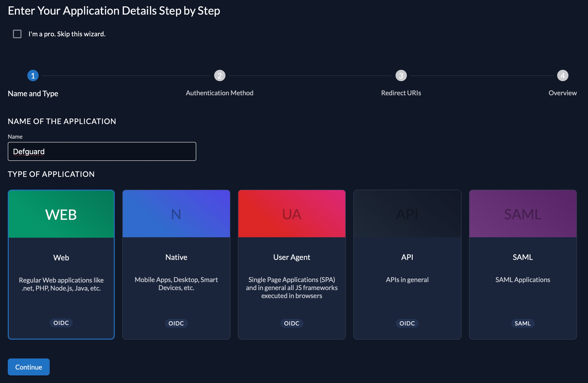This screenshot has height=383, width=588.
Task: Click SAML badge on SAML card
Action: pyautogui.click(x=522, y=323)
